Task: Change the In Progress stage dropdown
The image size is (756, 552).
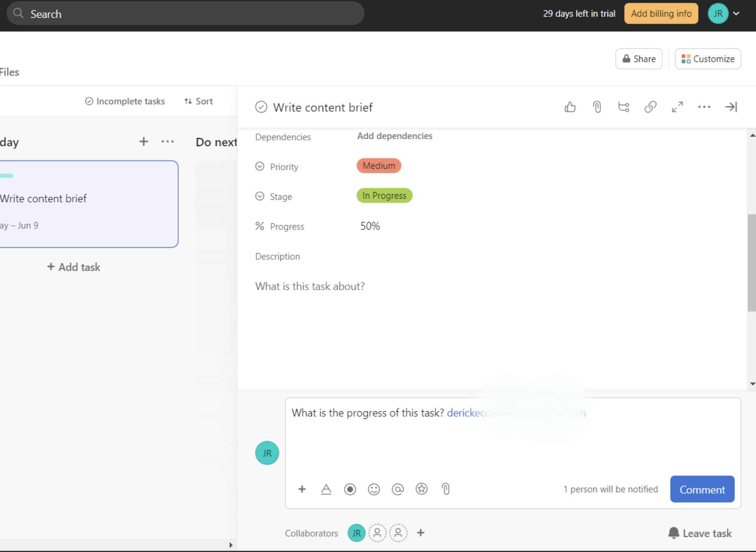Action: [x=384, y=196]
